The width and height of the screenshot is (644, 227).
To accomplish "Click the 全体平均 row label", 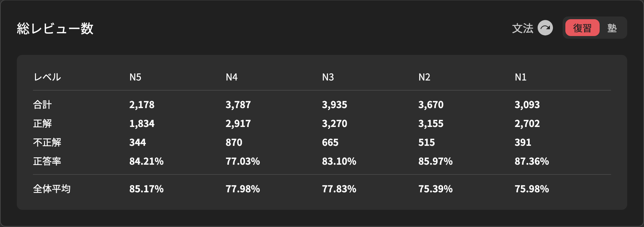I will tap(52, 189).
